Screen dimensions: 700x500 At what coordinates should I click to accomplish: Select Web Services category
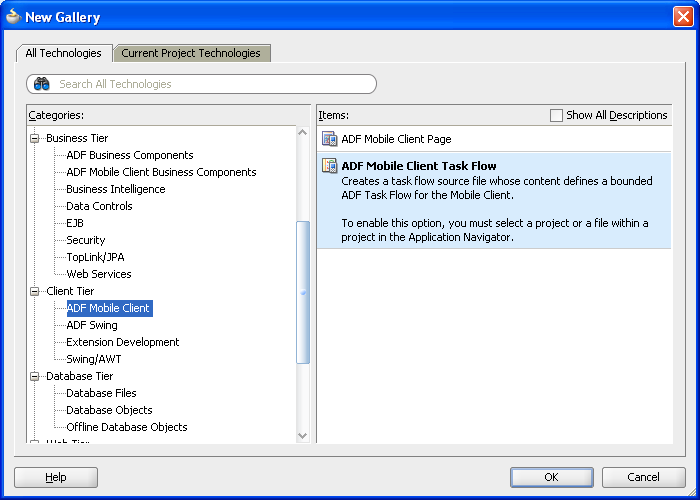(x=99, y=274)
